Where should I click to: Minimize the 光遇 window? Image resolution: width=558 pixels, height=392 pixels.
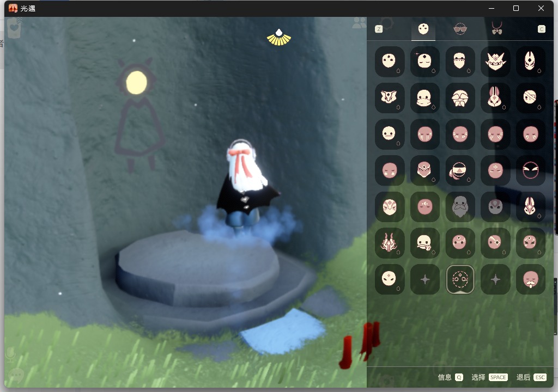pyautogui.click(x=492, y=8)
